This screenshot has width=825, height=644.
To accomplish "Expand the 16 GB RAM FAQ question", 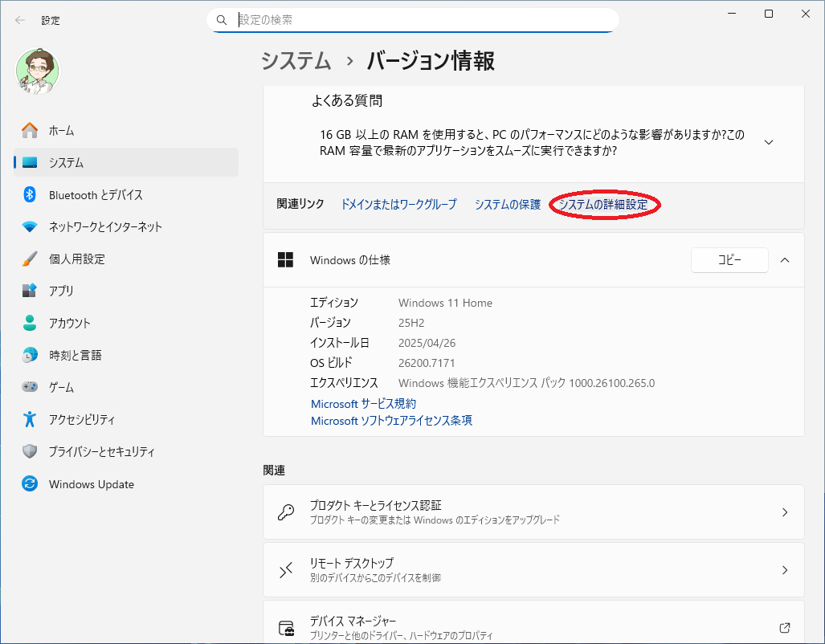I will click(x=768, y=142).
